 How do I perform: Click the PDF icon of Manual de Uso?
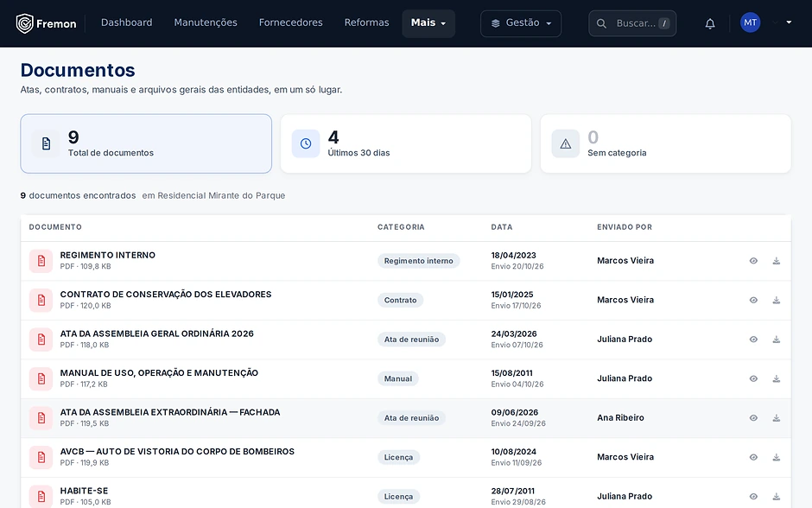click(x=41, y=379)
